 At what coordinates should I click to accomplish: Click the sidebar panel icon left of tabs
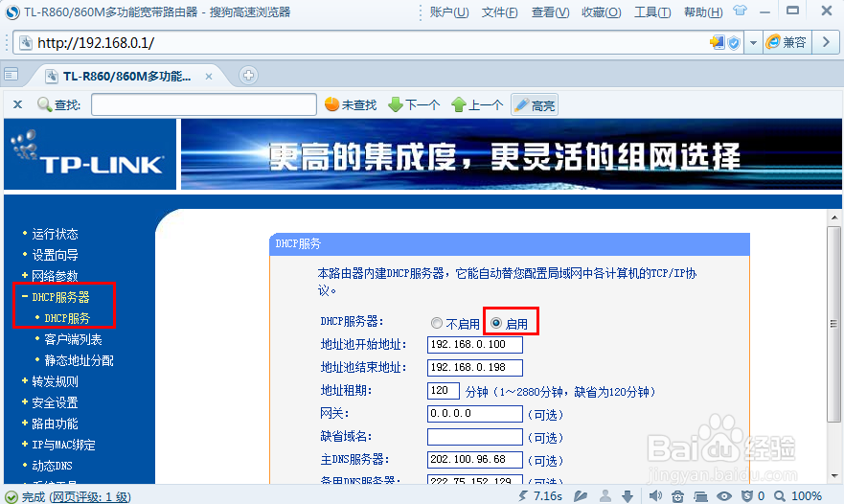click(11, 75)
